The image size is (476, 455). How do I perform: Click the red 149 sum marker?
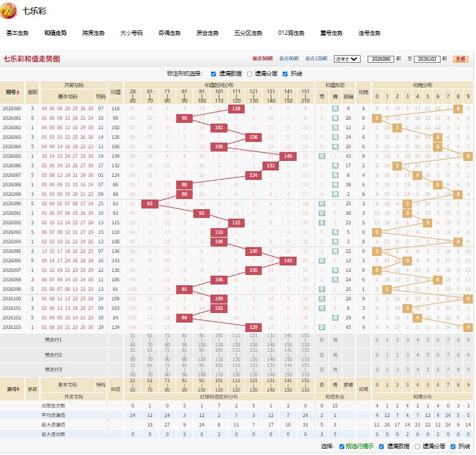[x=288, y=156]
